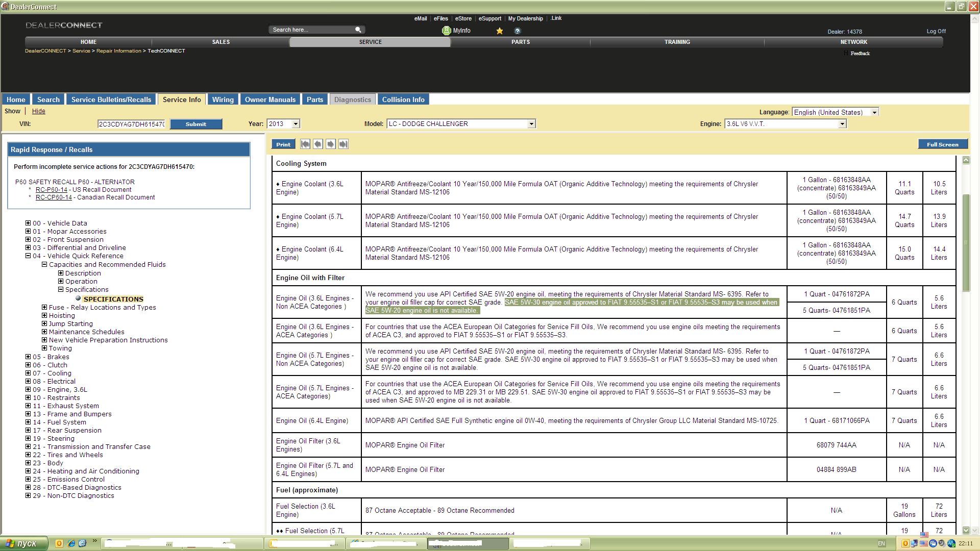This screenshot has height=551, width=980.
Task: Expand Fuse - Relay Locations and Types
Action: [x=44, y=307]
